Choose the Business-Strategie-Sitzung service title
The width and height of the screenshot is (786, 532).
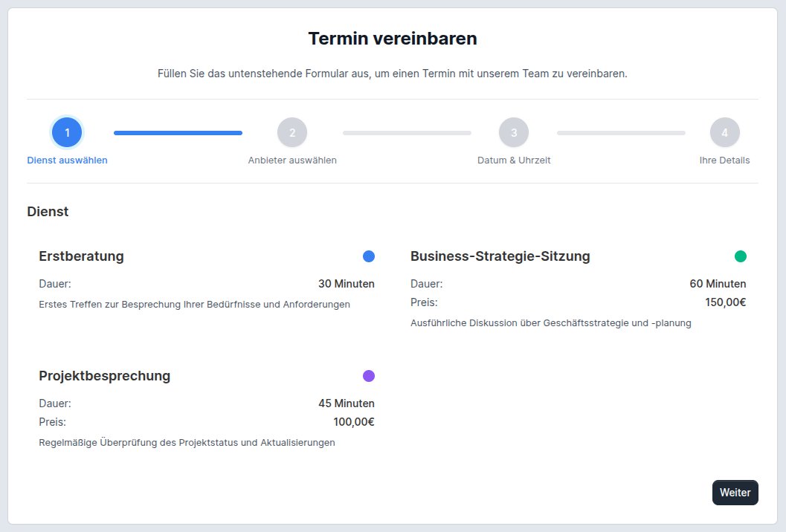500,256
